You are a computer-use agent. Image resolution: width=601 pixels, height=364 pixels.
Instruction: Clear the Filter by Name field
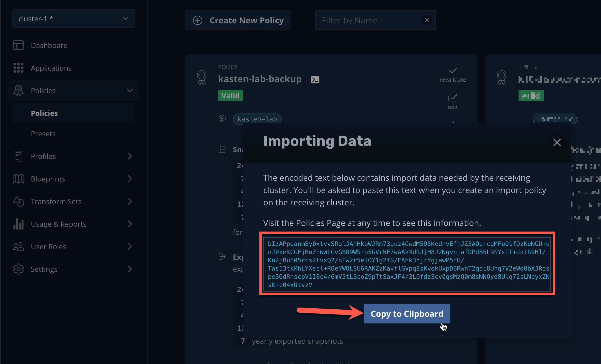tap(427, 20)
